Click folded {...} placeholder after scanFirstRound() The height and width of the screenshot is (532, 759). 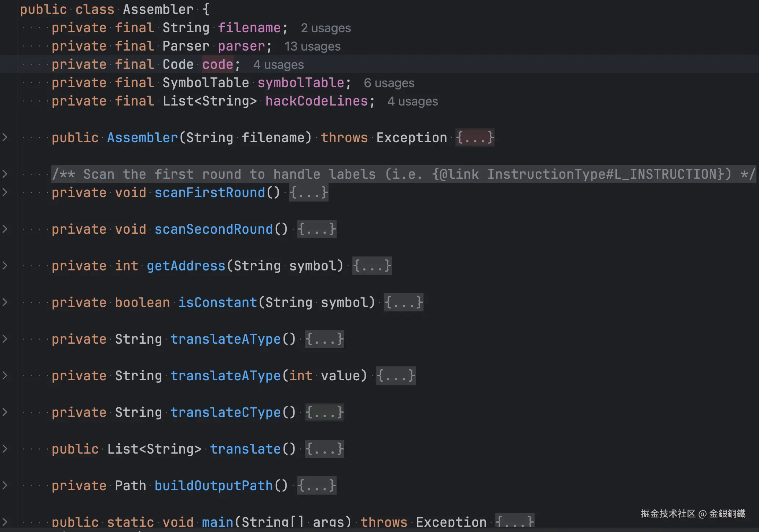(x=308, y=192)
